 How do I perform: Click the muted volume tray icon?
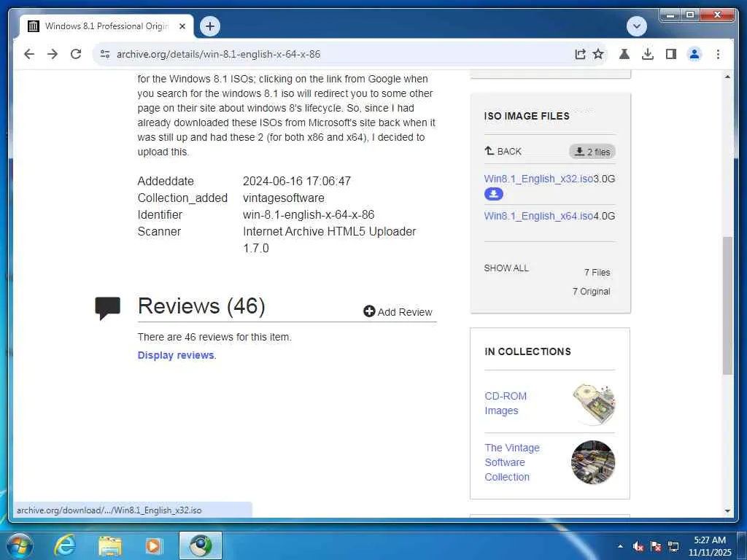[638, 547]
